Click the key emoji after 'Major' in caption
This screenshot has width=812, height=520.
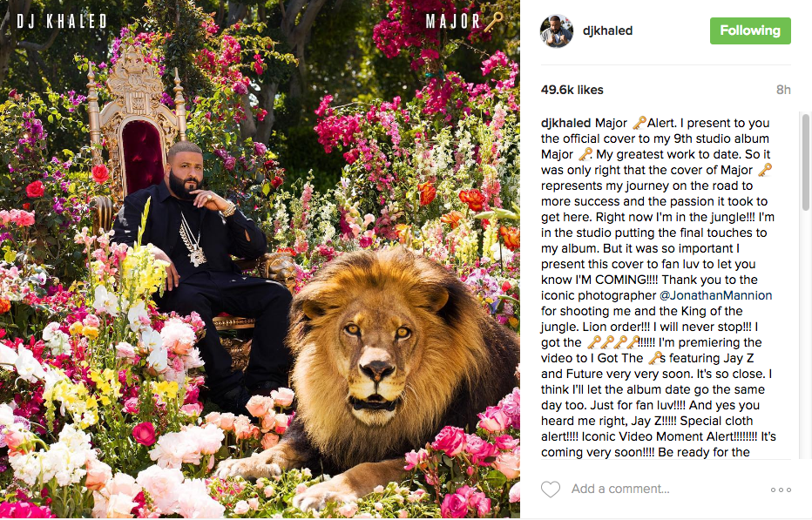(639, 123)
